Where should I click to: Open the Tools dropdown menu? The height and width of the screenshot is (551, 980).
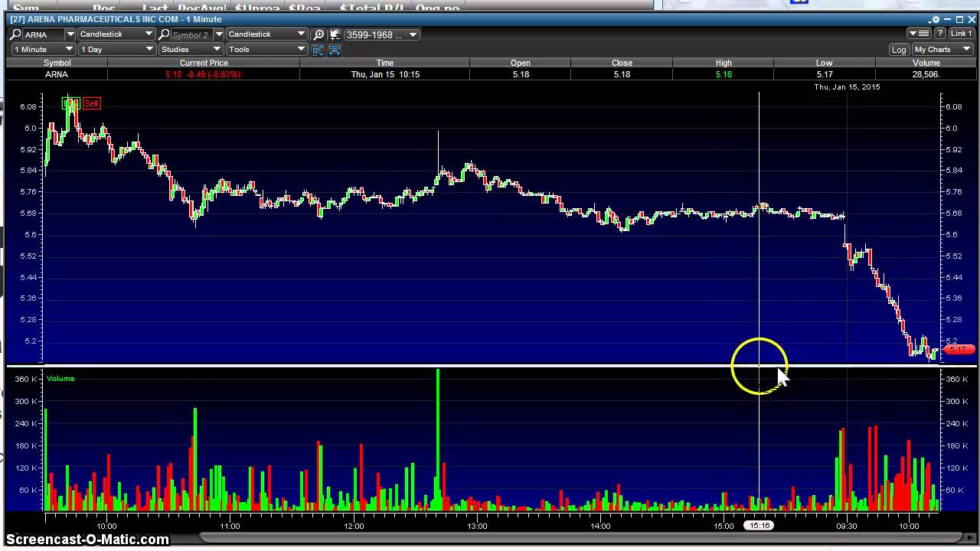(266, 50)
